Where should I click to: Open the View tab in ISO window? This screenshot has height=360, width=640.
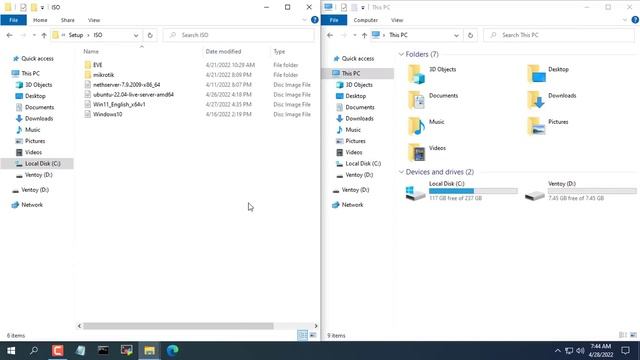(x=94, y=20)
